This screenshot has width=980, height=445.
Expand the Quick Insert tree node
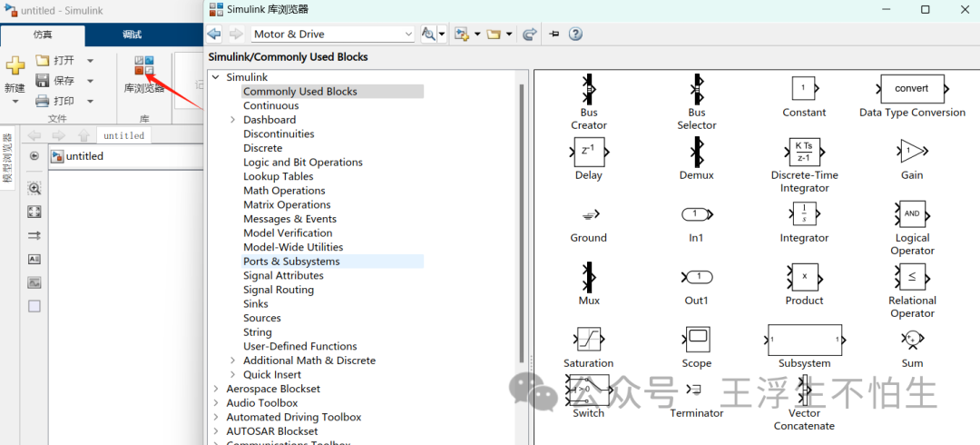(x=232, y=374)
